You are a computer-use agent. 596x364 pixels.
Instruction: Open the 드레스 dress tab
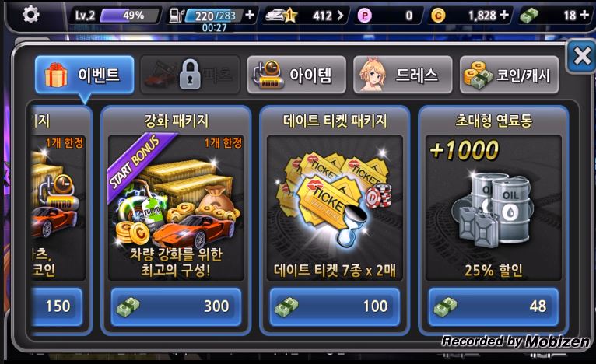(403, 75)
